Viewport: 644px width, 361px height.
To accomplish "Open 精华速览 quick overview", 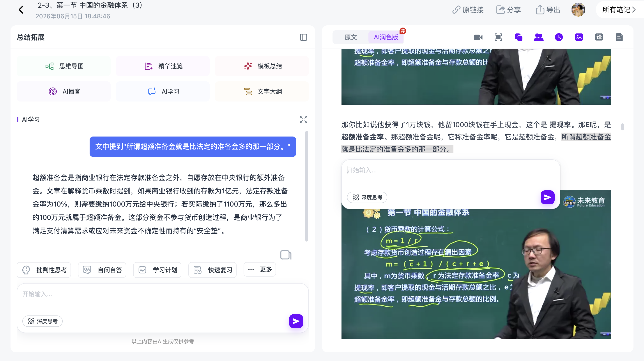I will (163, 66).
